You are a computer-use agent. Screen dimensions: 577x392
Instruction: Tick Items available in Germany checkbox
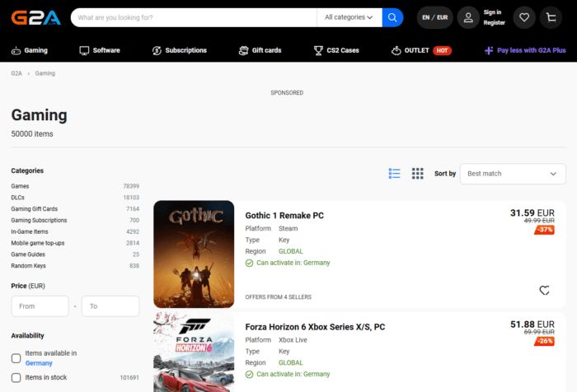point(16,358)
